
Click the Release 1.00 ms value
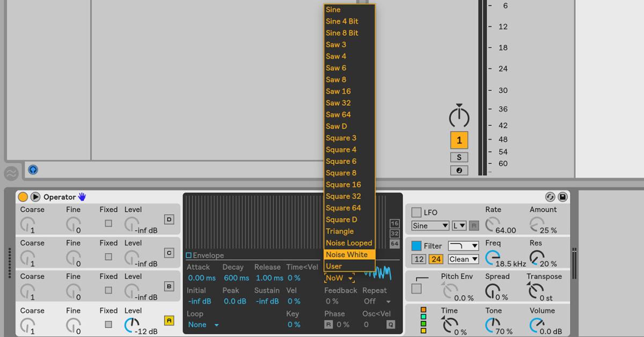coord(269,278)
